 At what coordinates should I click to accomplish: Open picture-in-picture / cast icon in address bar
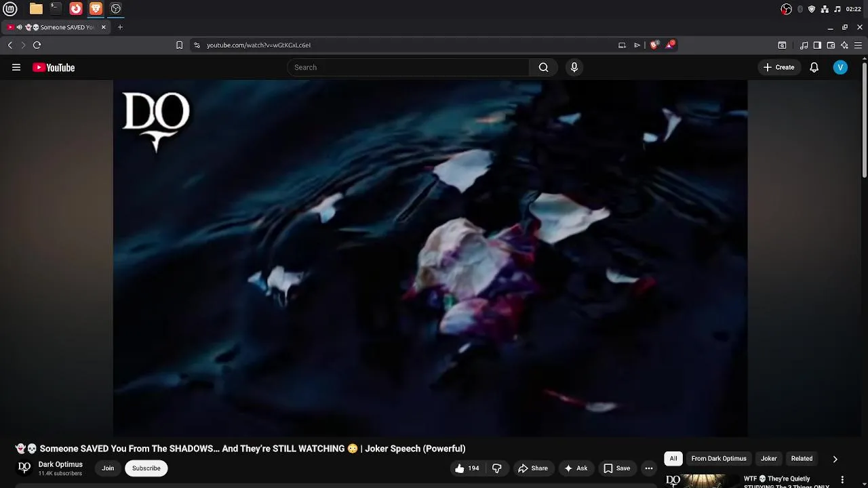pos(622,45)
